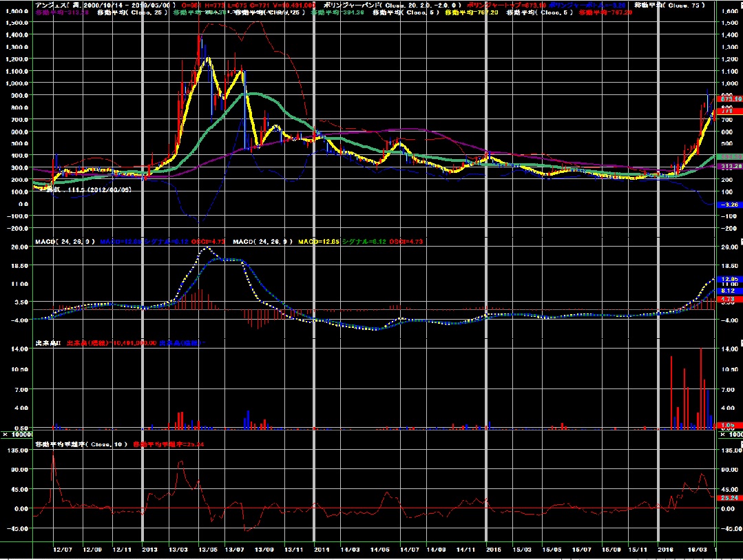Screen dimensions: 743x560
Task: Click the アンジェス stock name in header
Action: (56, 5)
